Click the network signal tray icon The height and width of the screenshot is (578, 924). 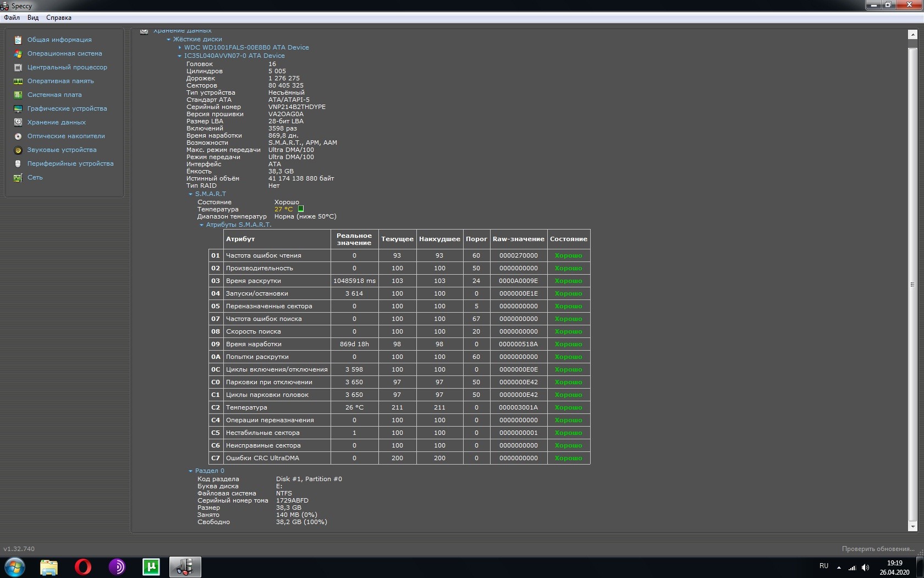click(852, 567)
